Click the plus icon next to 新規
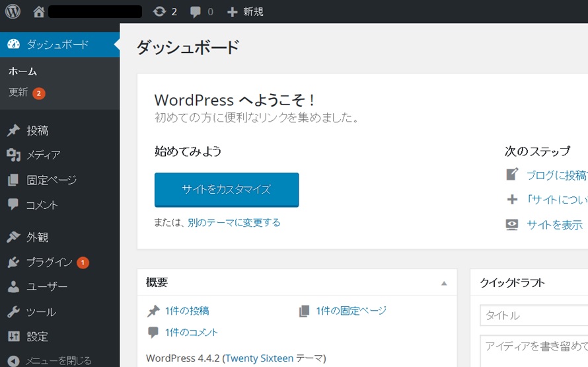588x367 pixels. click(x=232, y=12)
